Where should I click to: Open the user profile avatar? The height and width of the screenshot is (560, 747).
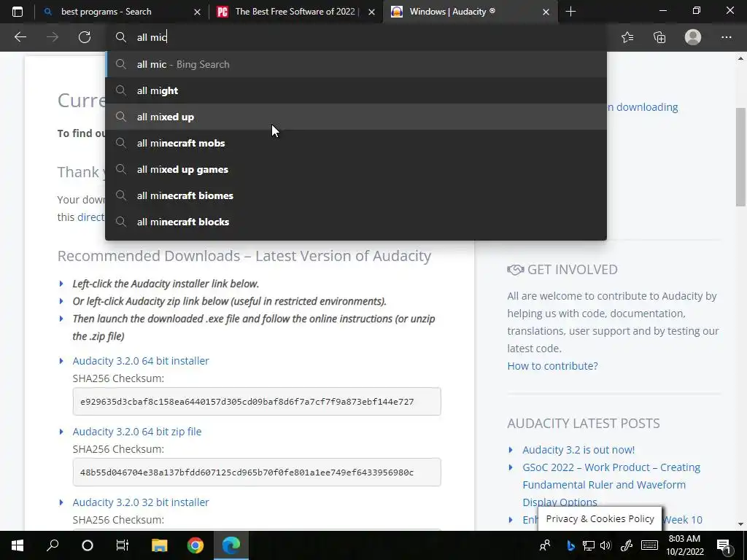(693, 37)
